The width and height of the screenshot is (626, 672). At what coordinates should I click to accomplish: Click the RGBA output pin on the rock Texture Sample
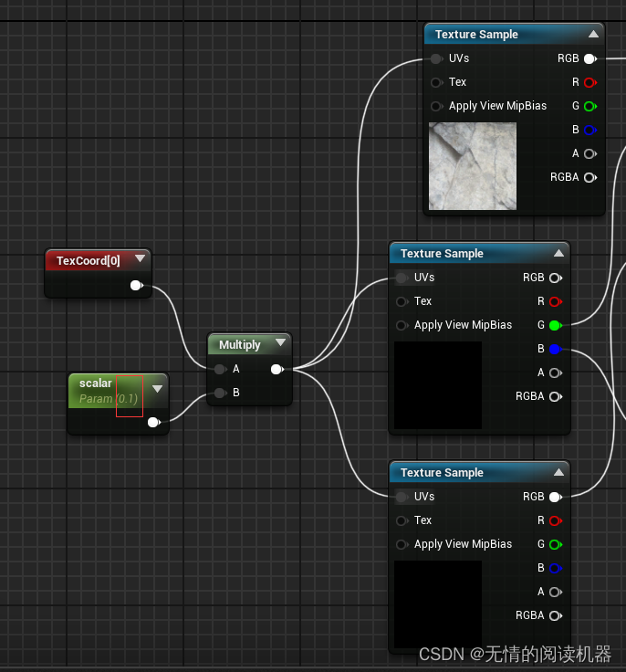(589, 177)
